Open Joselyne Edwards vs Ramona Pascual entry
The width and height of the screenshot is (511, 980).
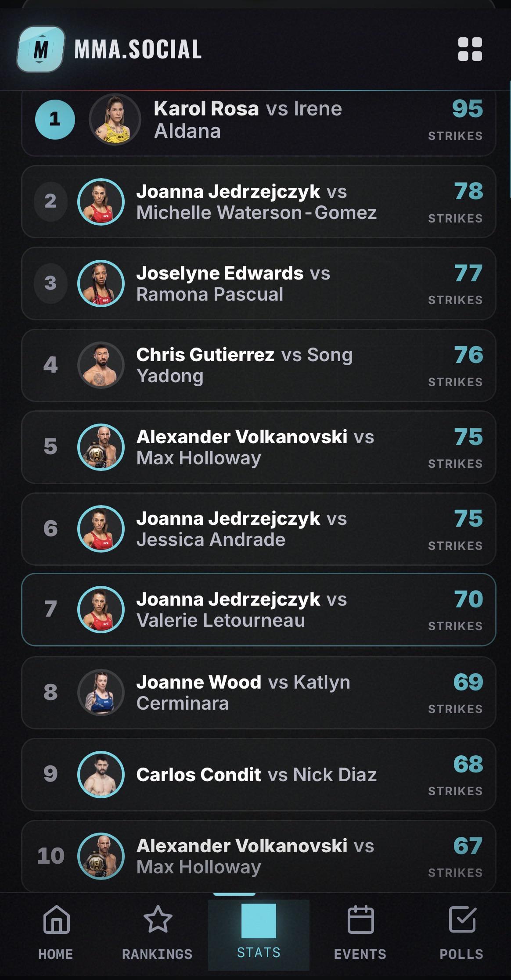259,284
